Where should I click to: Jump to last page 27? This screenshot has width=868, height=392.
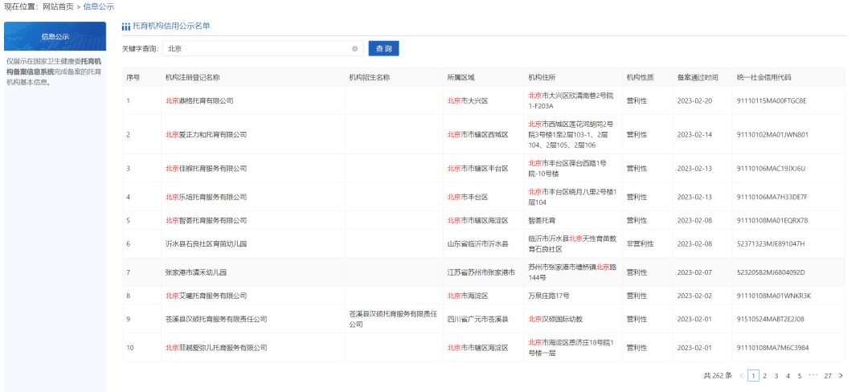point(828,375)
